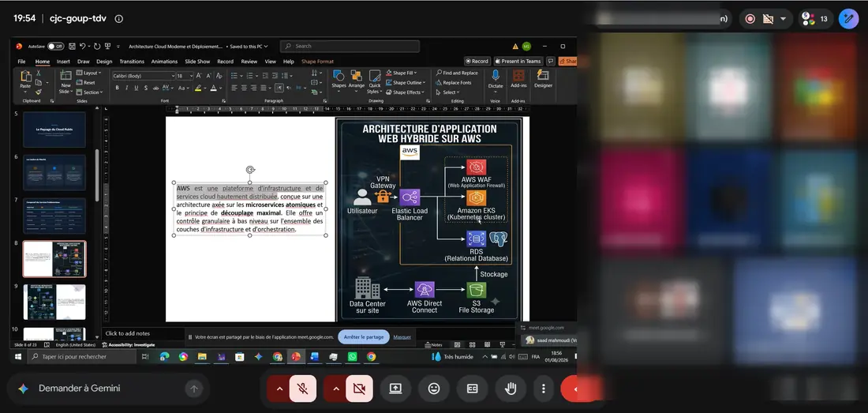Screen dimensions: 868x413
Task: Open the Select dropdown in Editing
Action: pyautogui.click(x=448, y=92)
